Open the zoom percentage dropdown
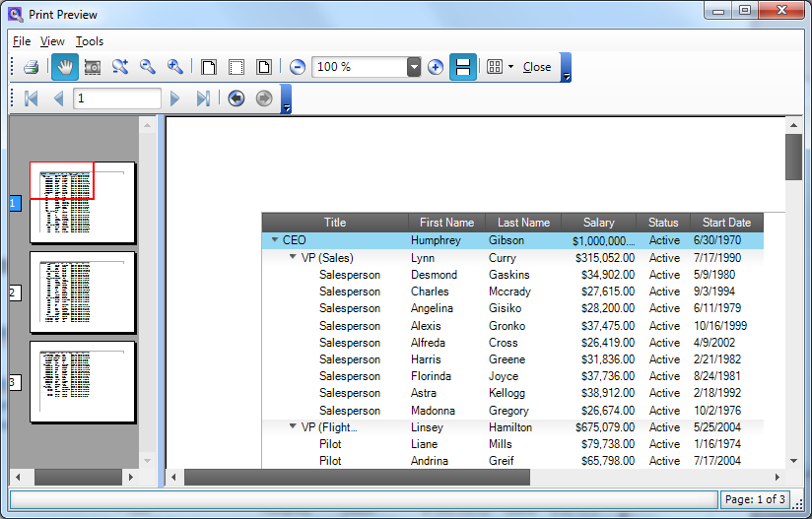812x519 pixels. point(414,67)
